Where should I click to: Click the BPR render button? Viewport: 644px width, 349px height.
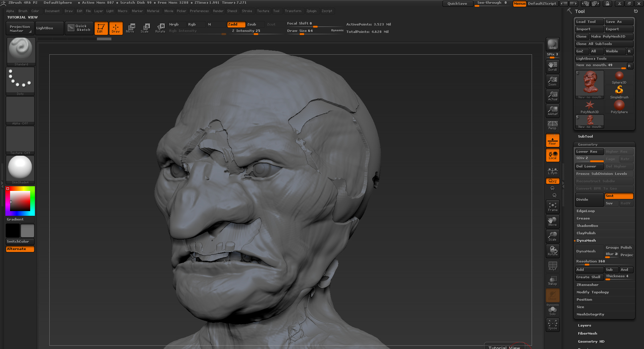[x=552, y=44]
